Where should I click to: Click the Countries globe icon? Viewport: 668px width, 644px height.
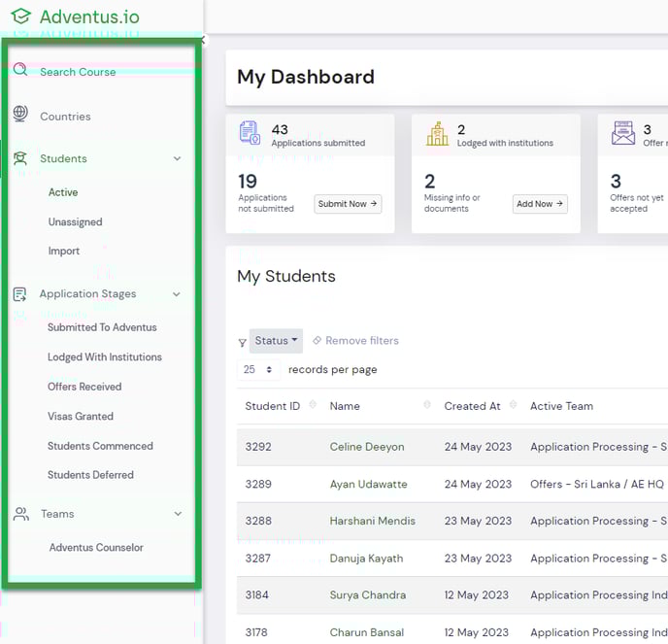20,114
